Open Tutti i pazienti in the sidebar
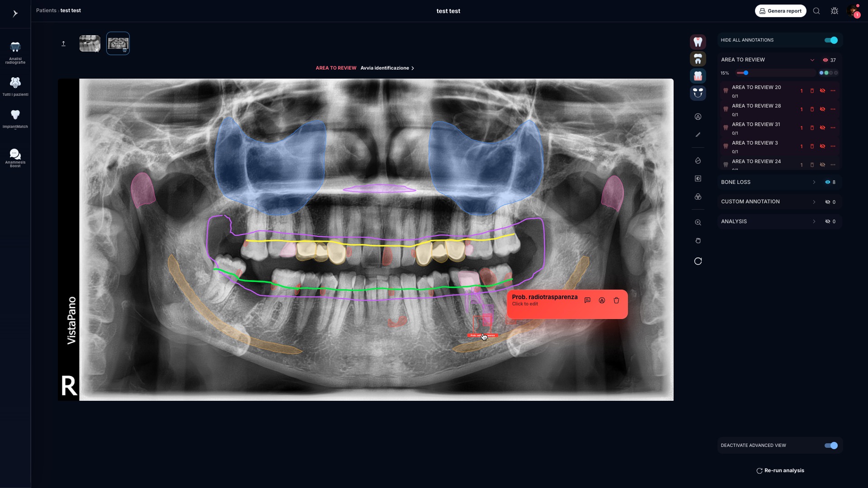The image size is (868, 488). (15, 87)
